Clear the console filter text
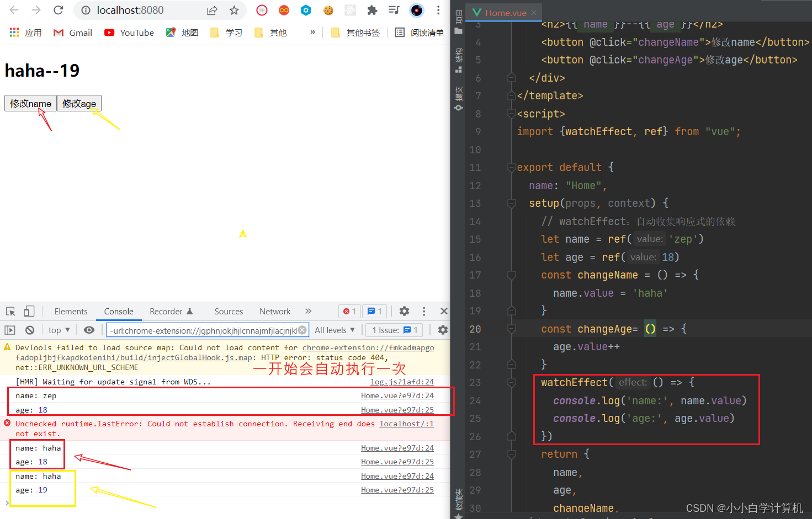Image resolution: width=812 pixels, height=519 pixels. (302, 330)
